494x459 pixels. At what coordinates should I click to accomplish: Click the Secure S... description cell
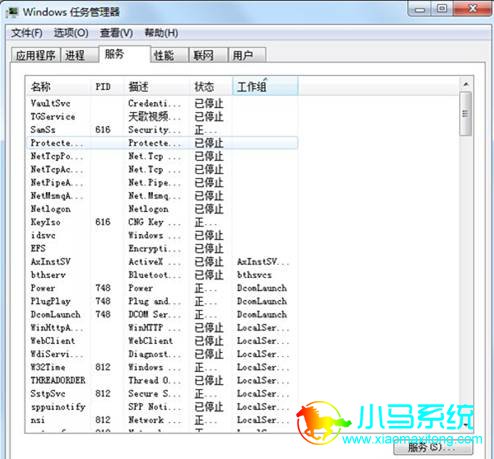[155, 394]
